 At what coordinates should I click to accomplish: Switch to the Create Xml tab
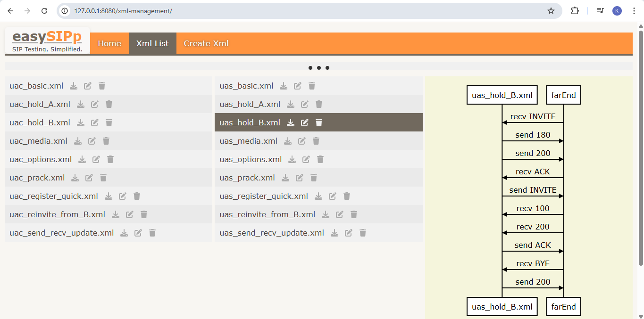tap(206, 43)
